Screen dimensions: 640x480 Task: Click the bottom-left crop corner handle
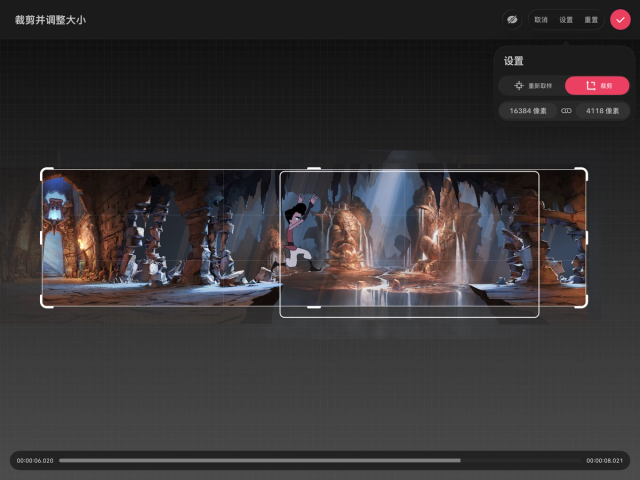[46, 302]
